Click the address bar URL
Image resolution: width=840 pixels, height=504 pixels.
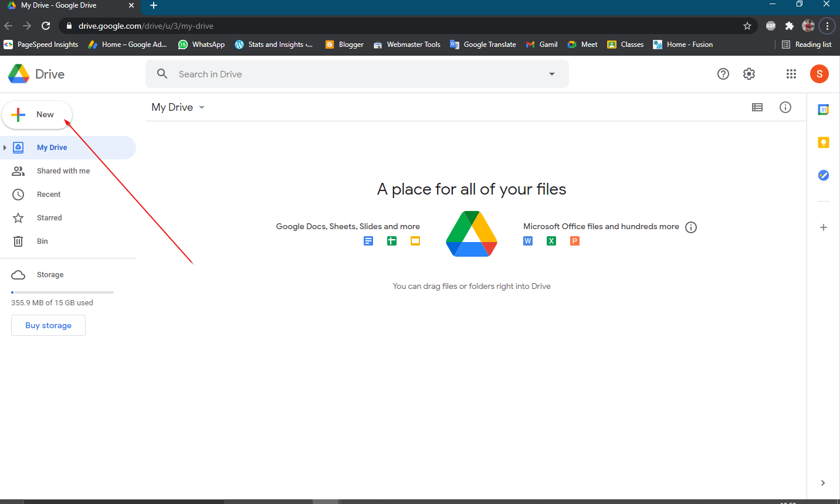point(146,26)
